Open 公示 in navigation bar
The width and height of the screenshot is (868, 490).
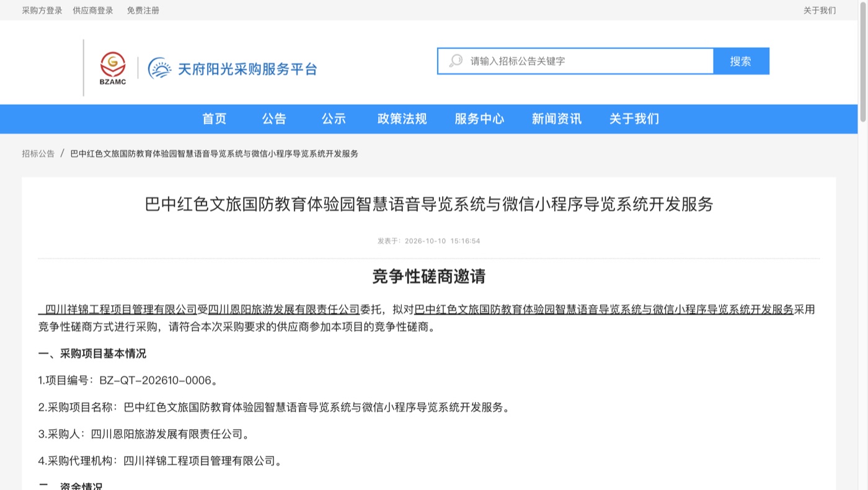pos(334,118)
